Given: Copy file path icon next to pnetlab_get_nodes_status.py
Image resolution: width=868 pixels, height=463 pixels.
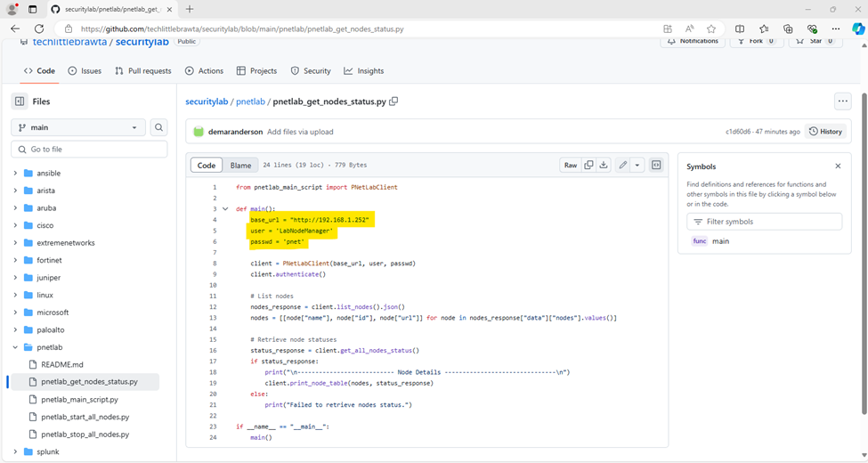Looking at the screenshot, I should (x=393, y=102).
